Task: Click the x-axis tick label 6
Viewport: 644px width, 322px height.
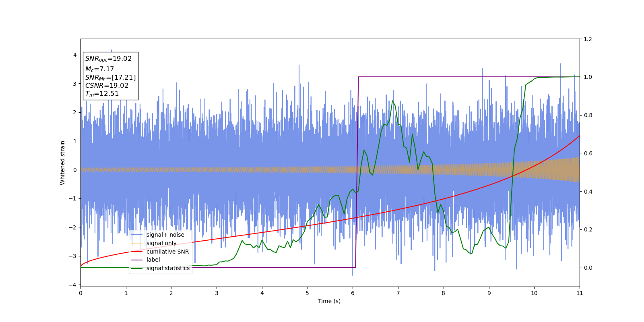Action: (353, 293)
